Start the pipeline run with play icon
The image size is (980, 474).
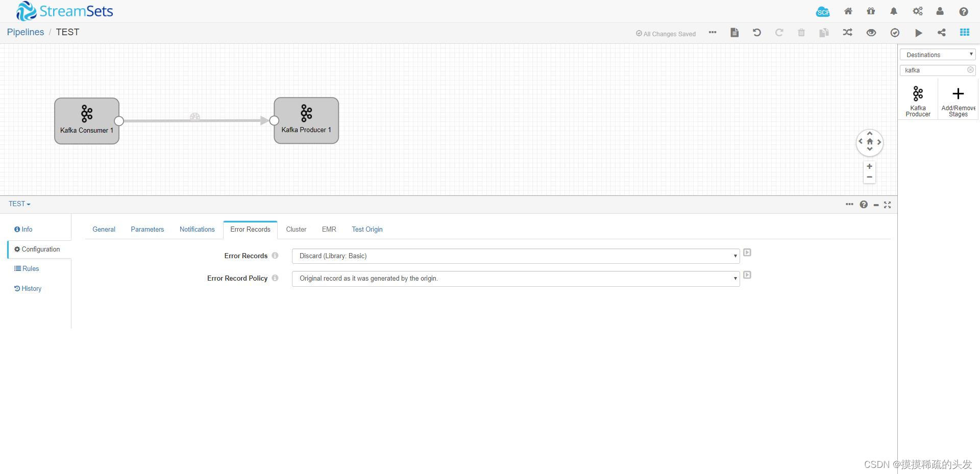(918, 32)
